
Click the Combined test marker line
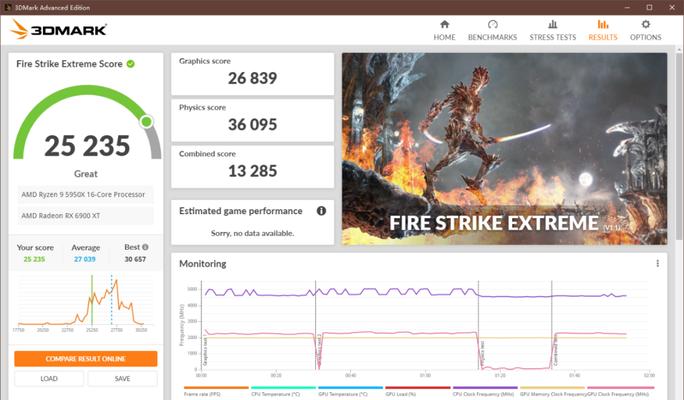[552, 325]
